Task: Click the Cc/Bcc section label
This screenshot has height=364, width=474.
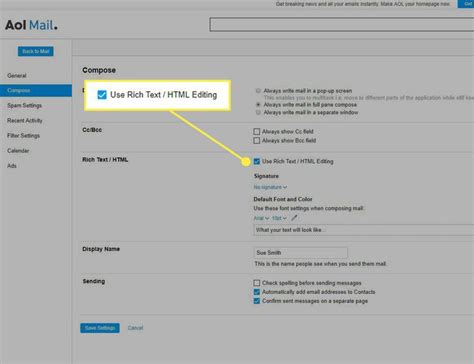Action: point(92,130)
